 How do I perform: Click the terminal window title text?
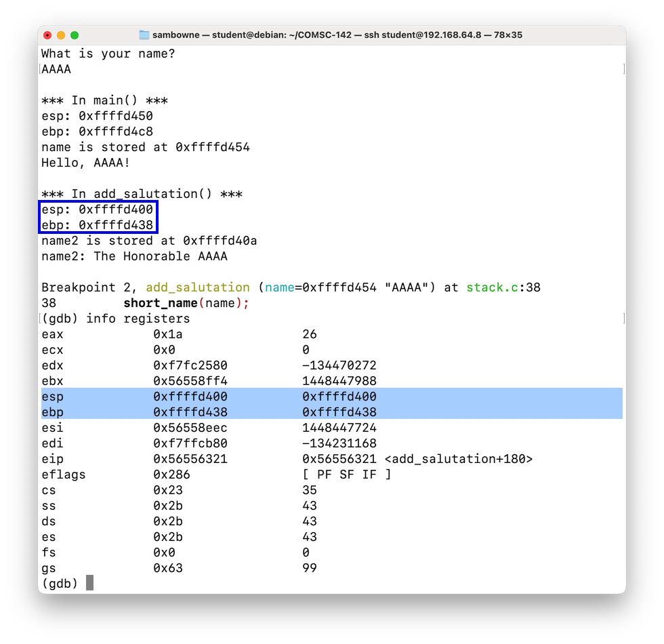(337, 35)
